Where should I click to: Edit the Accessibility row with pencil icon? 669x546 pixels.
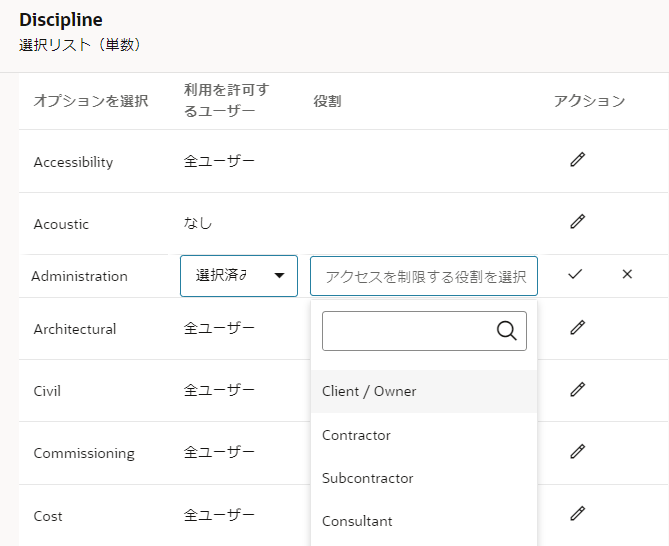pos(577,160)
